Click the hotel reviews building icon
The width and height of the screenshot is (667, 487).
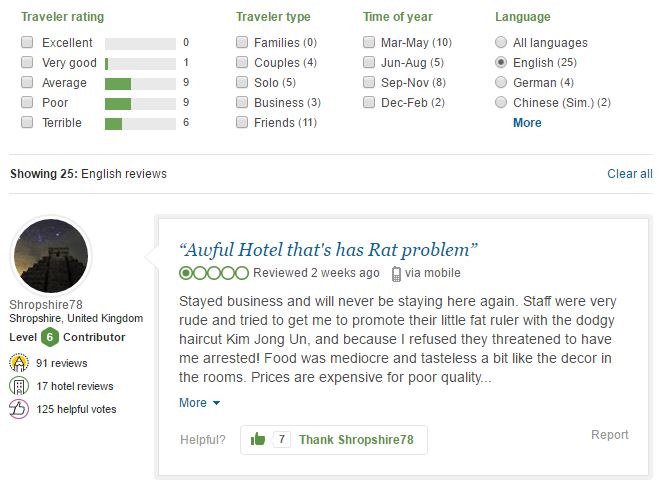[x=19, y=386]
